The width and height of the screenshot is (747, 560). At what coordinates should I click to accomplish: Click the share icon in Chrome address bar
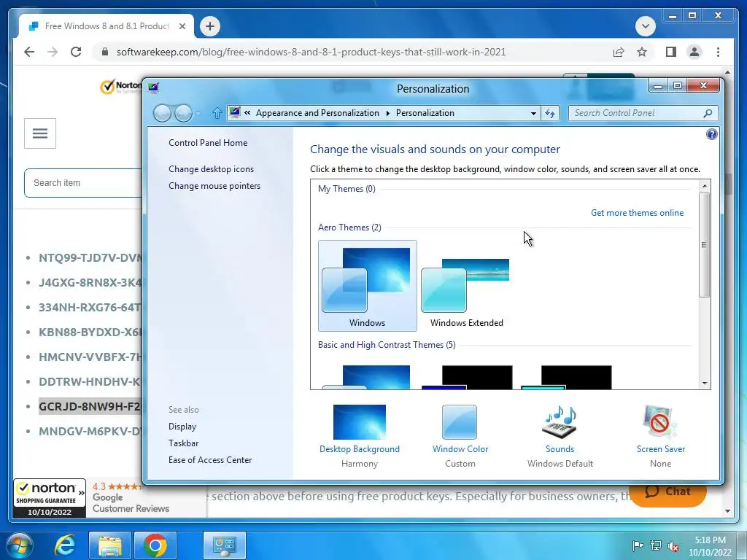pos(619,52)
